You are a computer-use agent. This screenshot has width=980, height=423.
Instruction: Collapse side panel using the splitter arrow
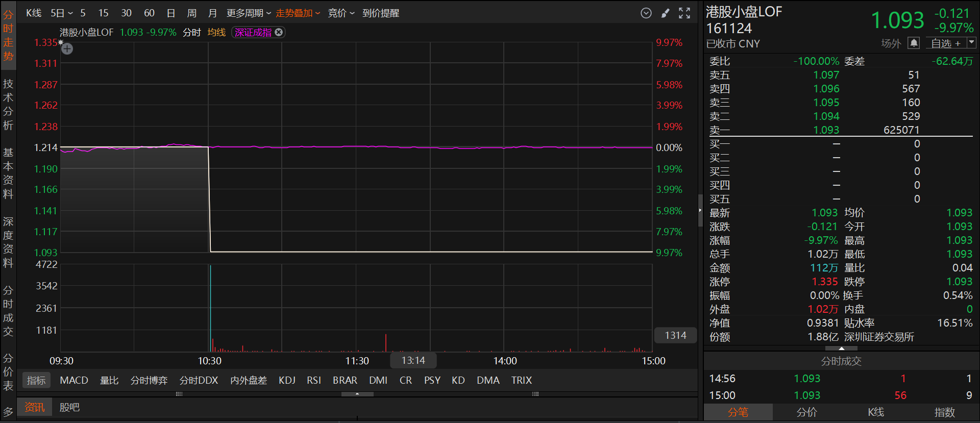700,210
